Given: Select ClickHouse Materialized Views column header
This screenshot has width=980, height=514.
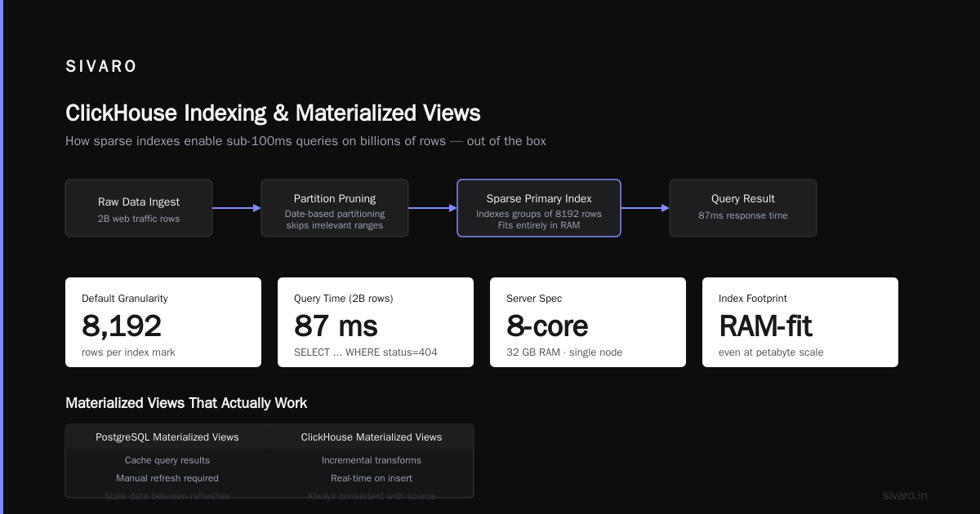Looking at the screenshot, I should coord(372,437).
